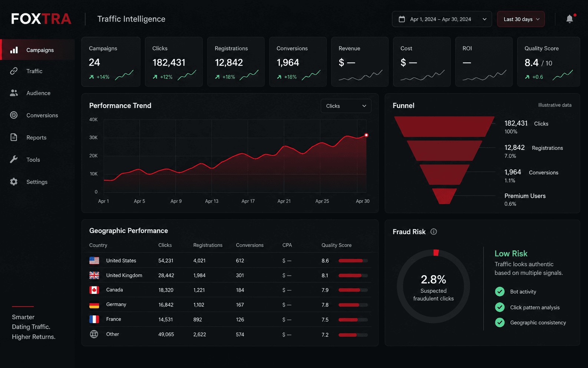Click the Settings gear icon
This screenshot has width=588, height=368.
pyautogui.click(x=14, y=182)
